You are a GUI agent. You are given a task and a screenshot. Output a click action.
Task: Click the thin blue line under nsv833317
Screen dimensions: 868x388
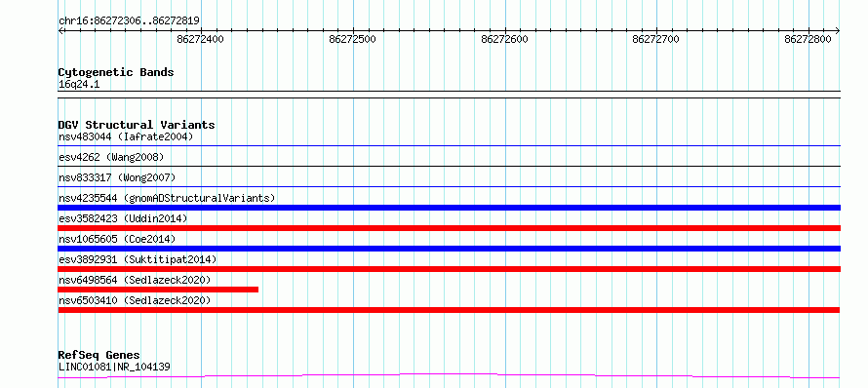[449, 186]
